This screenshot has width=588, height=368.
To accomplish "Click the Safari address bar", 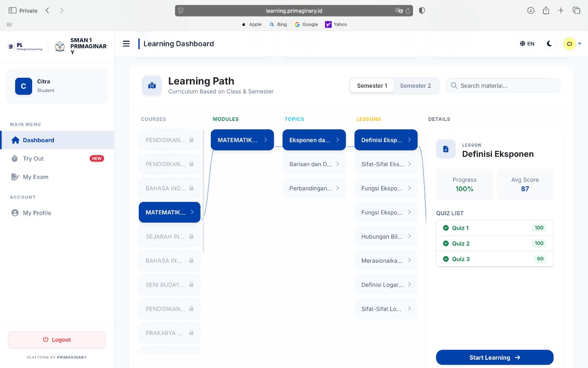I will click(294, 11).
